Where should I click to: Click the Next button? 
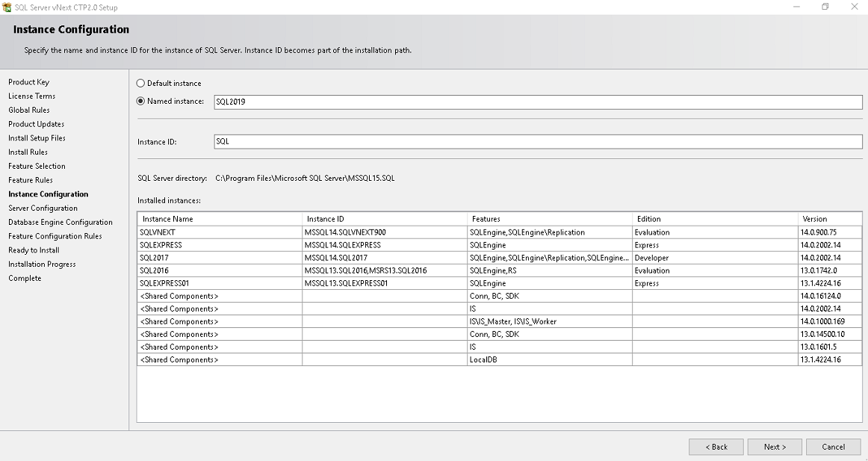point(775,447)
